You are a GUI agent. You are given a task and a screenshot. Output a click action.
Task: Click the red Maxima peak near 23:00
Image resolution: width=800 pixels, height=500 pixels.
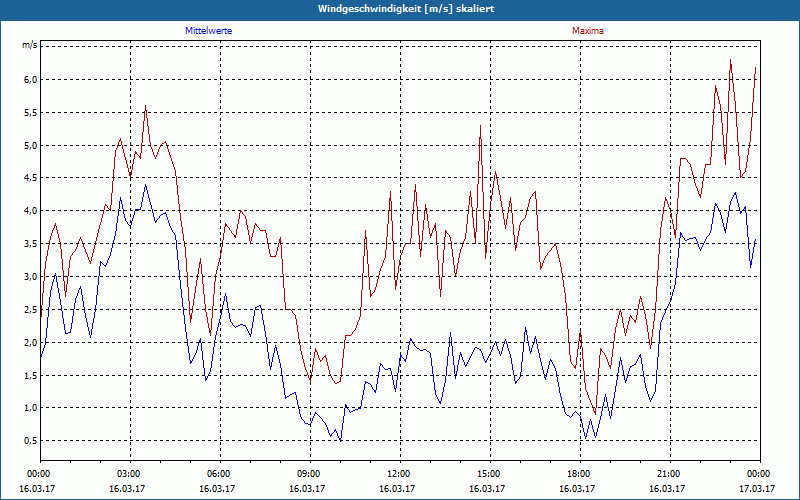(x=731, y=60)
